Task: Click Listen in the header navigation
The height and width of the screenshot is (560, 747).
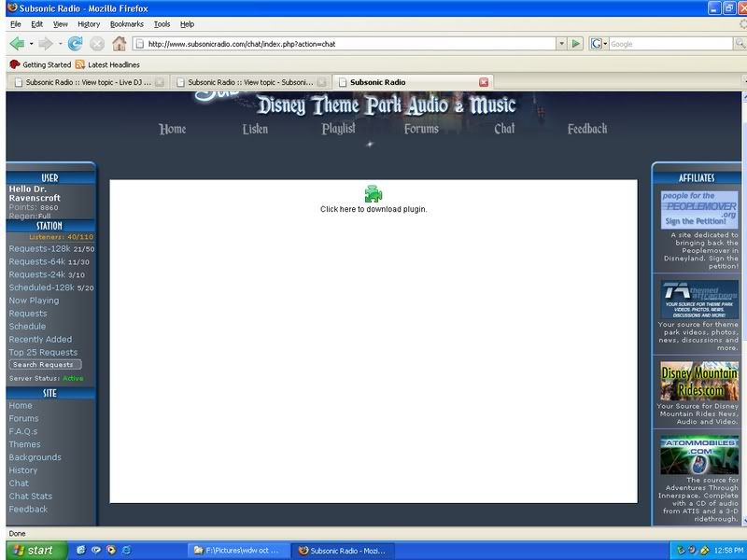Action: (x=255, y=129)
